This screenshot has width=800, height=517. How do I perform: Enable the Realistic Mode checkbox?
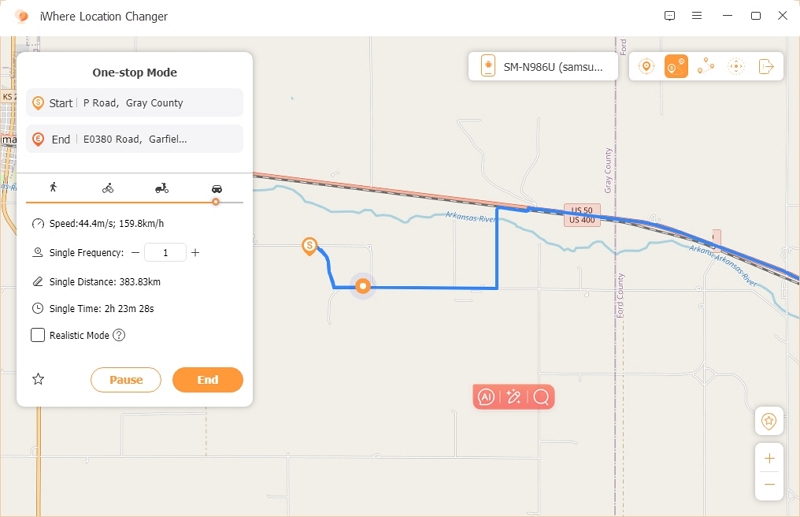[x=38, y=335]
